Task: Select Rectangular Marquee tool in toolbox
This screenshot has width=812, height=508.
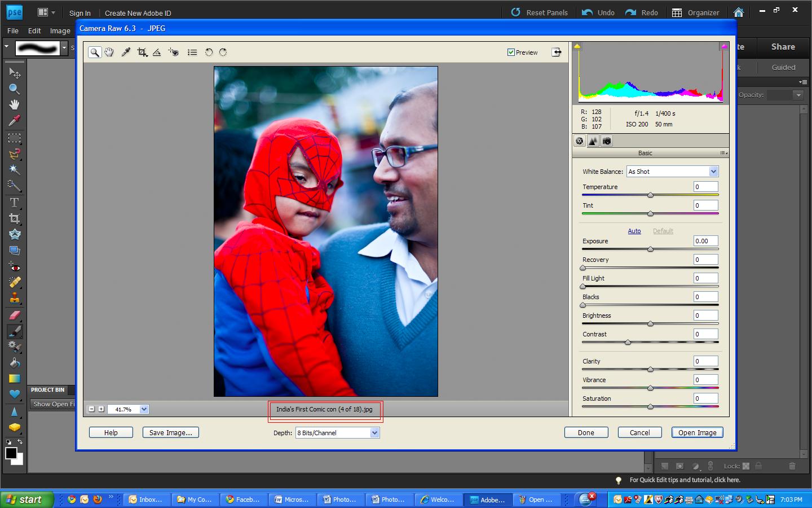Action: (x=15, y=138)
